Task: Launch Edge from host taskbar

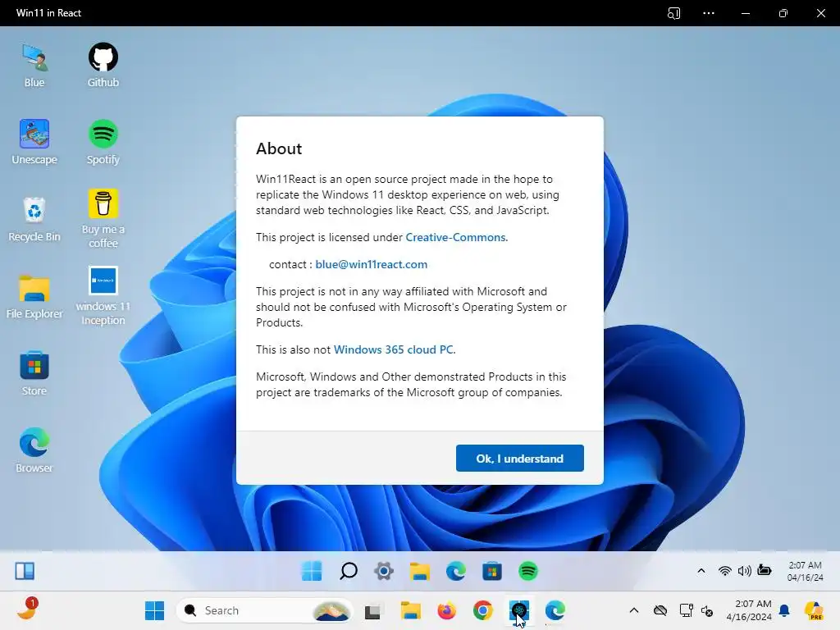Action: coord(555,610)
